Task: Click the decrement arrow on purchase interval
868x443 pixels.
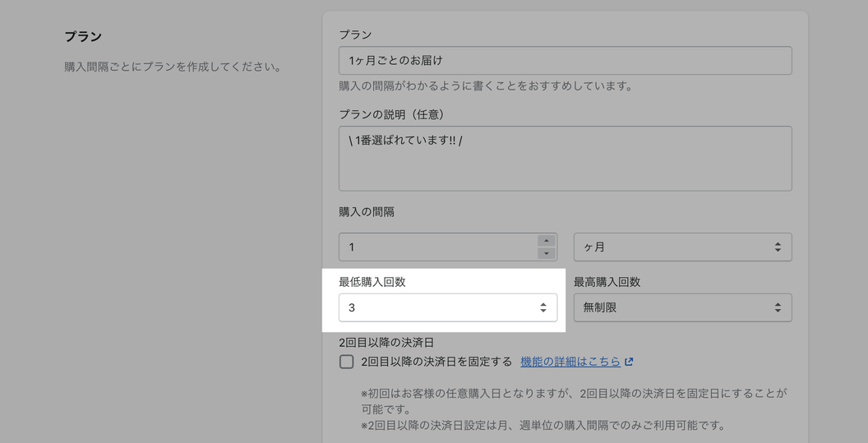Action: (x=547, y=253)
